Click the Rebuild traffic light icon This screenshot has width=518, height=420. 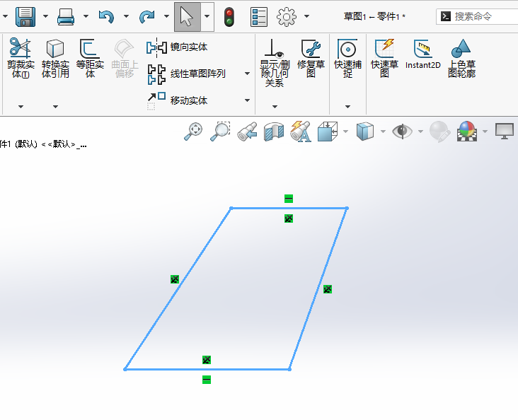[x=229, y=17]
